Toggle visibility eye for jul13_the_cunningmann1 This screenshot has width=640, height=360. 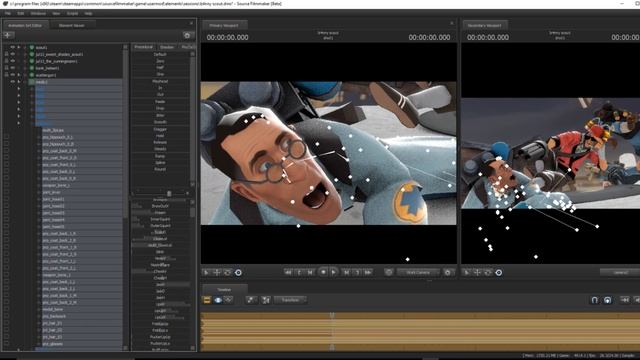[13, 61]
